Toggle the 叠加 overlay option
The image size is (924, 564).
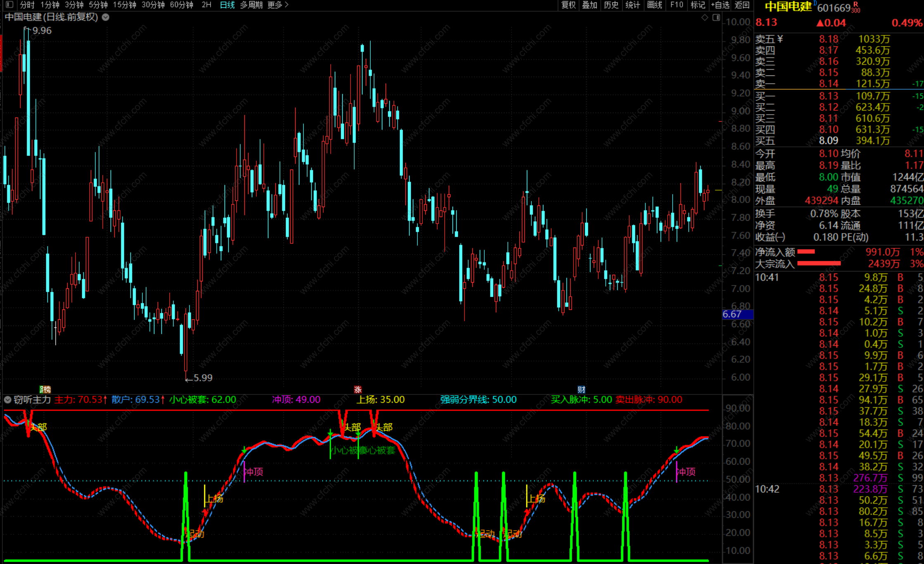tap(590, 5)
